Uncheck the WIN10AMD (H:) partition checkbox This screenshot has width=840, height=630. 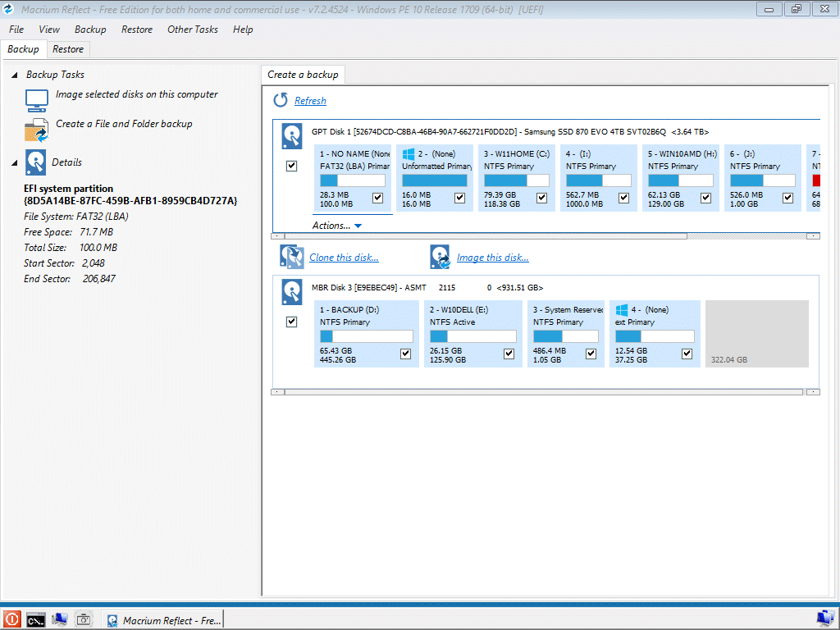pyautogui.click(x=705, y=199)
